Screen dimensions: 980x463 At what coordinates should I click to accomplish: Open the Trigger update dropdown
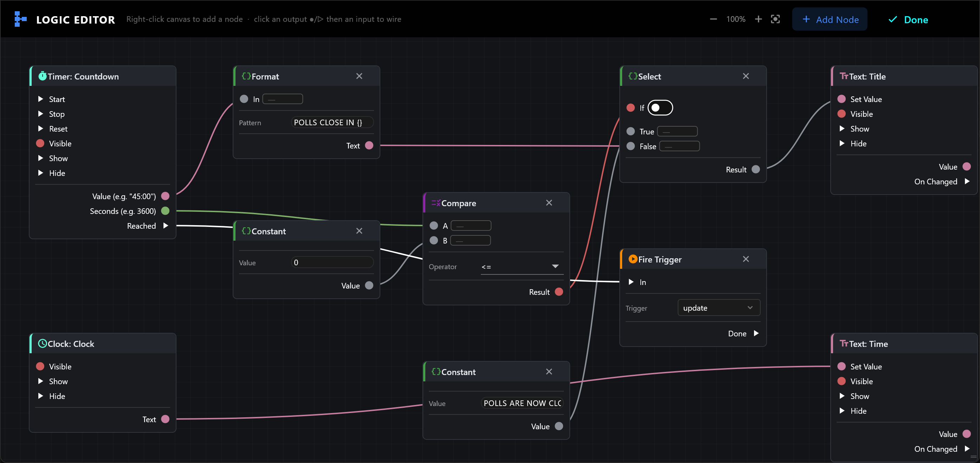(718, 307)
